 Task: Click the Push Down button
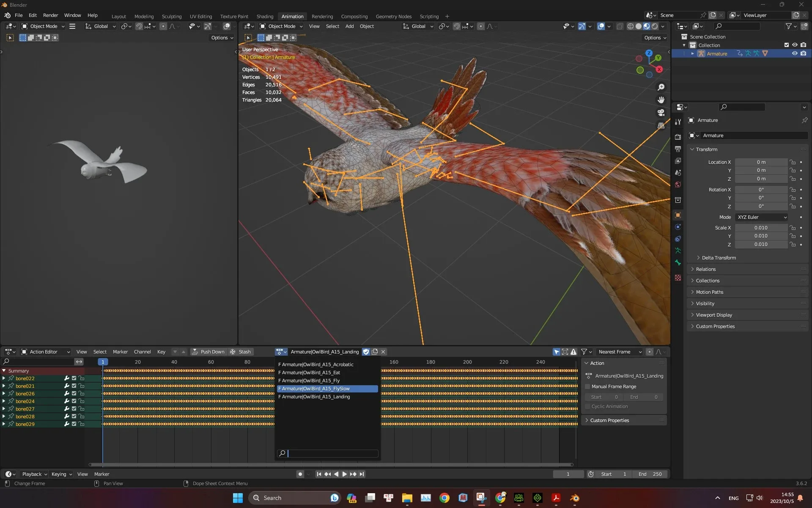(x=208, y=352)
